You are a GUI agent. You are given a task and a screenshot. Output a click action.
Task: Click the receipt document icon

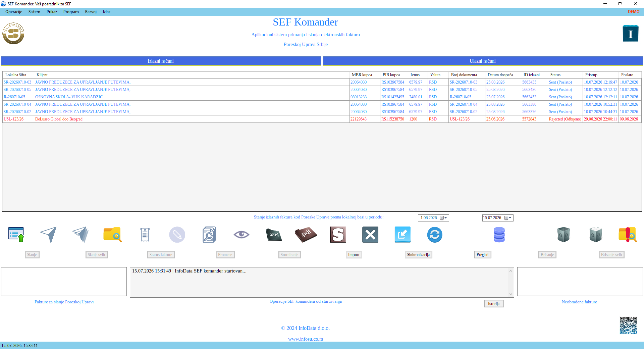click(145, 235)
